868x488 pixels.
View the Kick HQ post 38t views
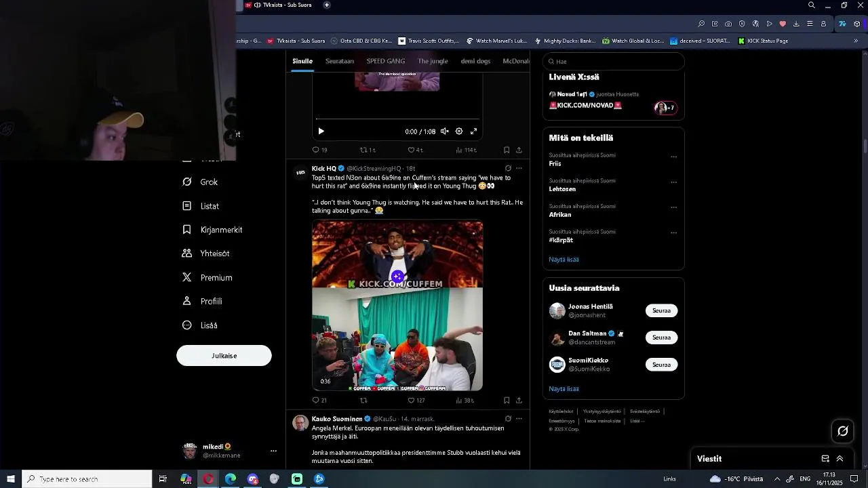(465, 401)
